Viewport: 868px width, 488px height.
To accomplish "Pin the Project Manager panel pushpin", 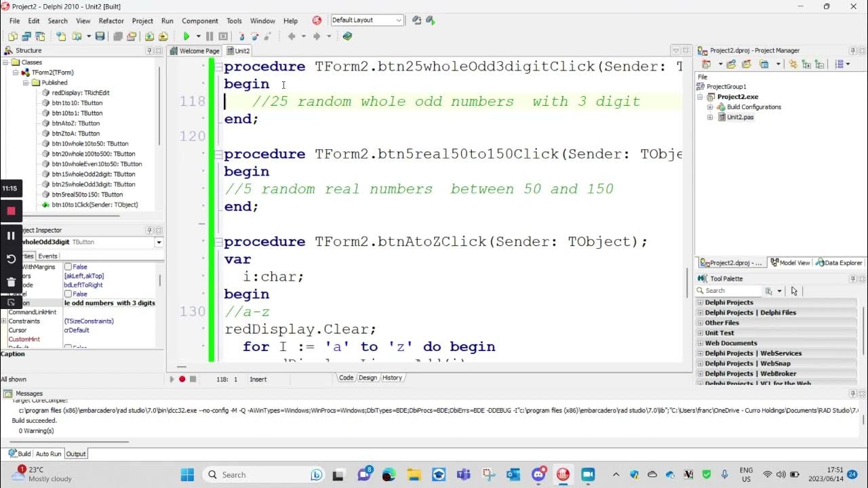I will tap(853, 51).
